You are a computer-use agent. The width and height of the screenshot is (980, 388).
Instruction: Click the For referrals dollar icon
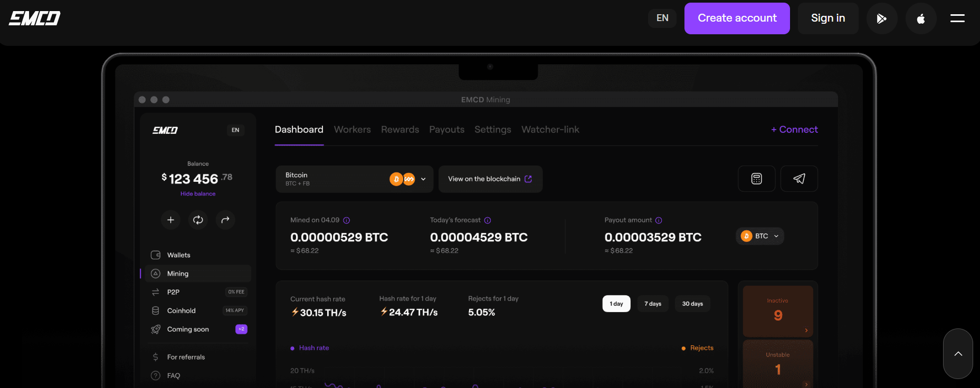click(156, 357)
